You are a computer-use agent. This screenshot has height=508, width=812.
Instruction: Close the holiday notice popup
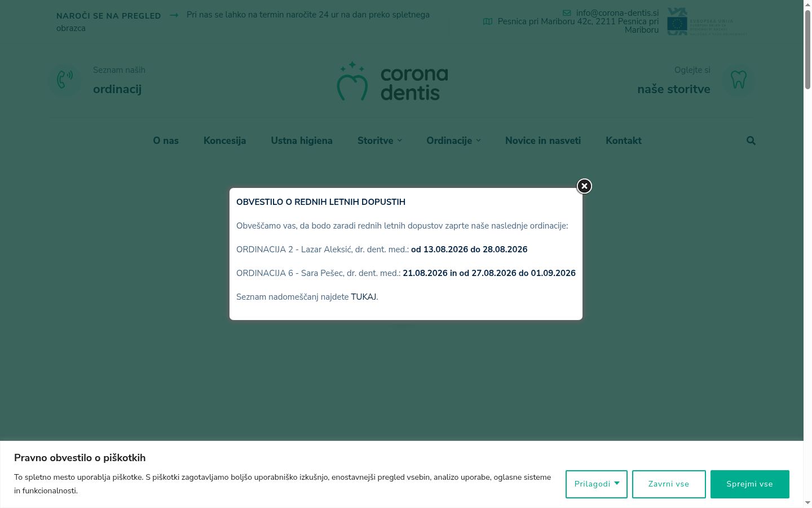click(584, 186)
